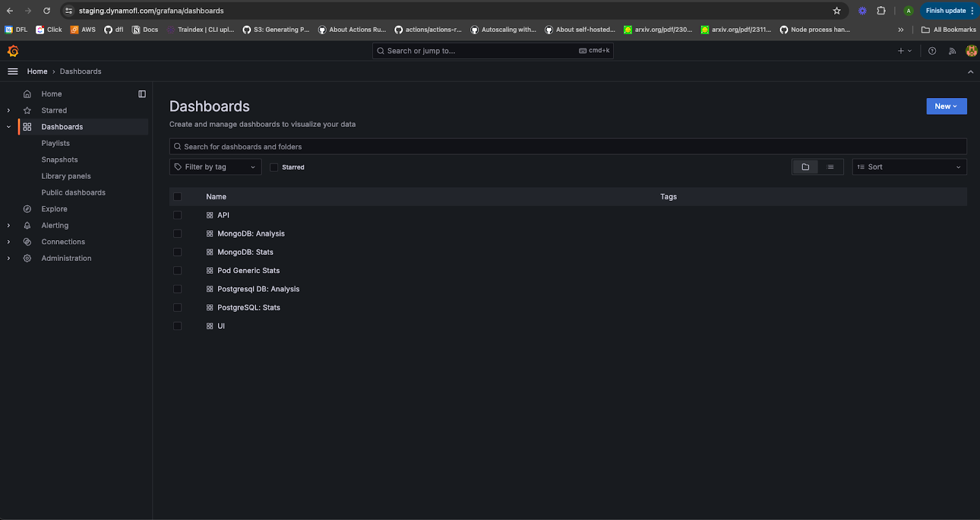Open the MongoDB: Analysis dashboard
Screen dimensions: 980x520
(x=251, y=233)
